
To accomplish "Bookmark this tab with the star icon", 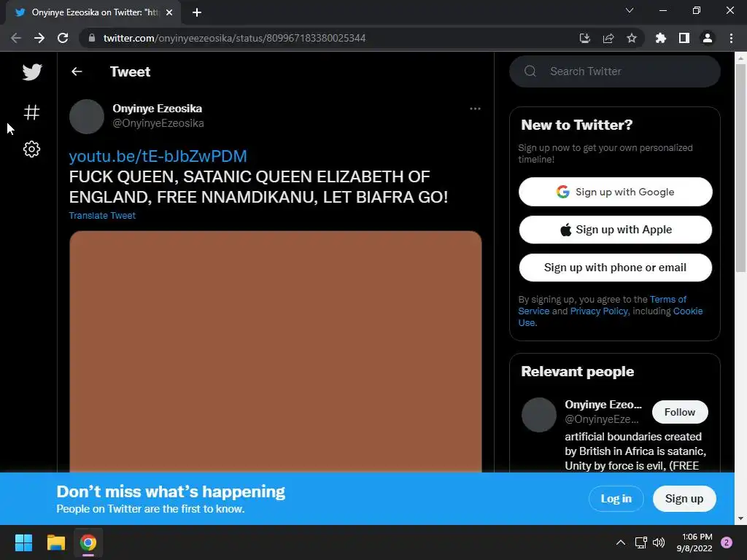I will point(632,38).
